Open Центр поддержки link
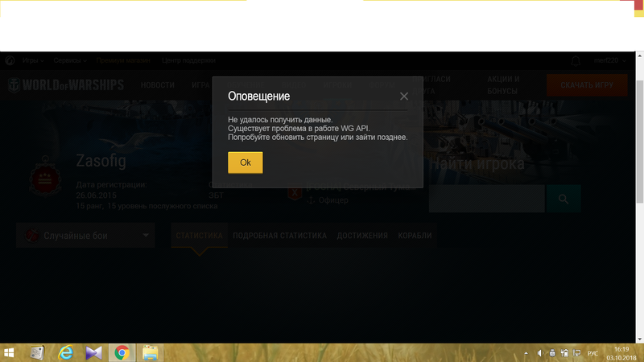644x362 pixels. [188, 60]
